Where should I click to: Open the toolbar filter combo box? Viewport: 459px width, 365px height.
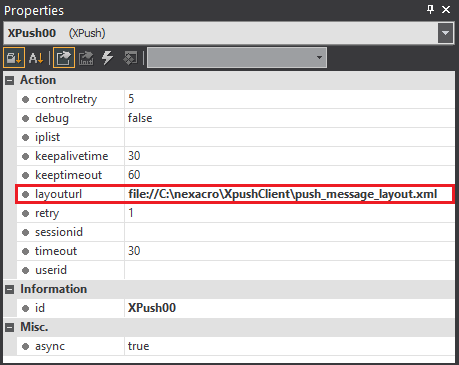coord(237,58)
